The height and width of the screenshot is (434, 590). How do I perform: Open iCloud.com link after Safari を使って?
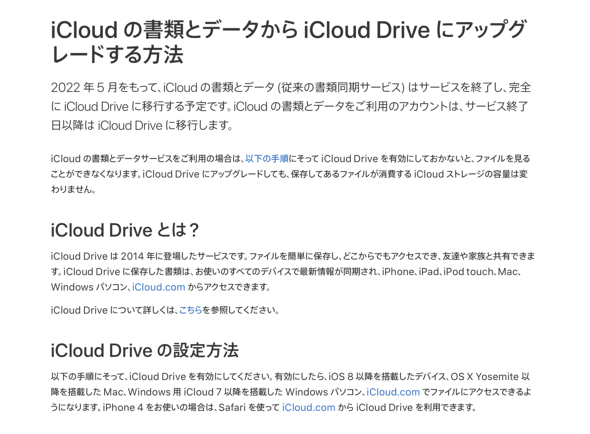[309, 407]
